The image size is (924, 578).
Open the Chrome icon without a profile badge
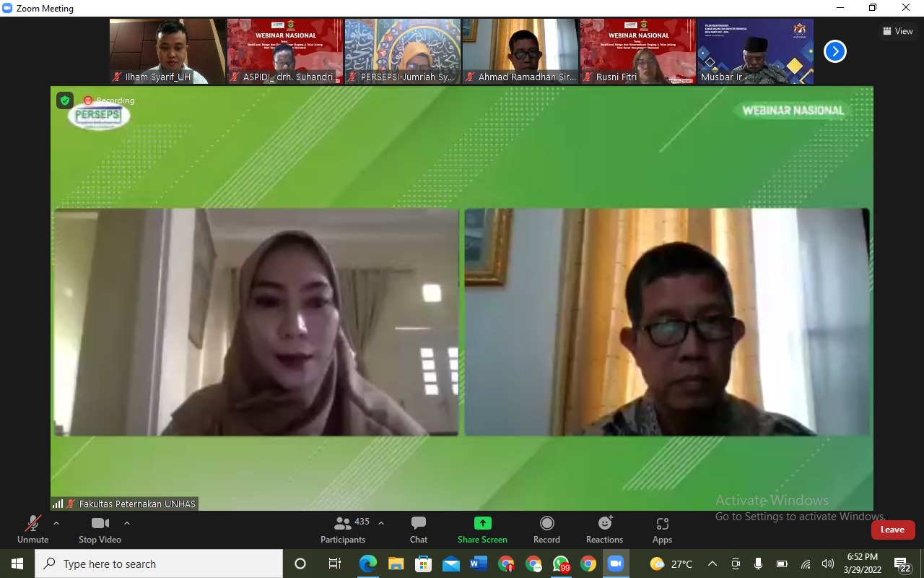[x=588, y=564]
